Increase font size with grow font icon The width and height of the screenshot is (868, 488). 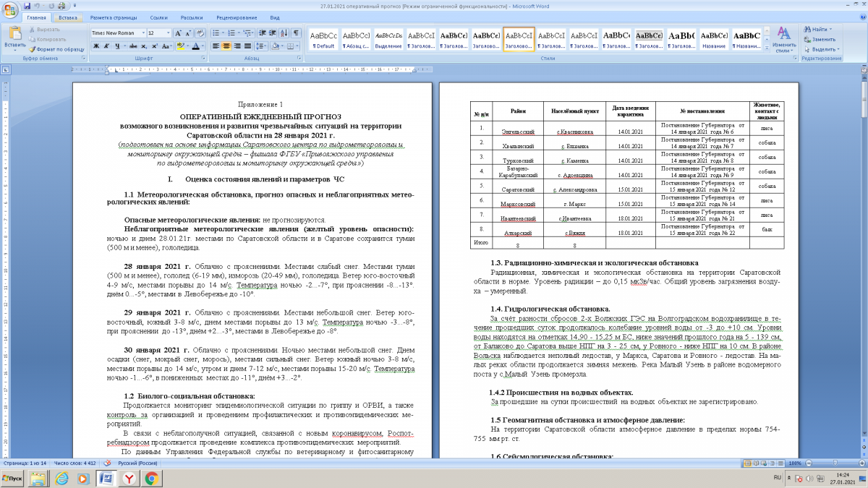click(179, 33)
